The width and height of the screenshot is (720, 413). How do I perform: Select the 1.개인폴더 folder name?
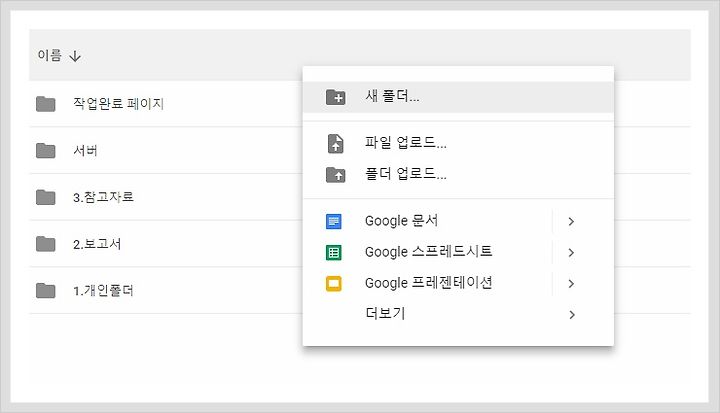(x=103, y=291)
